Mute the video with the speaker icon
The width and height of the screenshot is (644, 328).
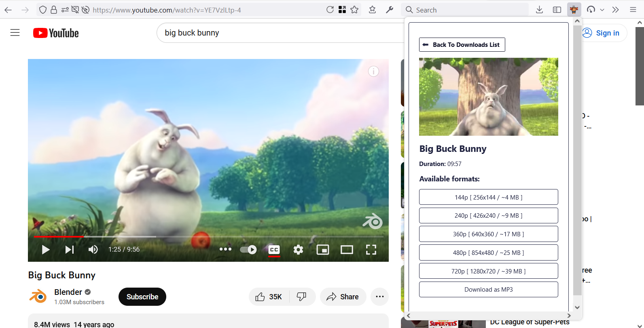coord(93,250)
